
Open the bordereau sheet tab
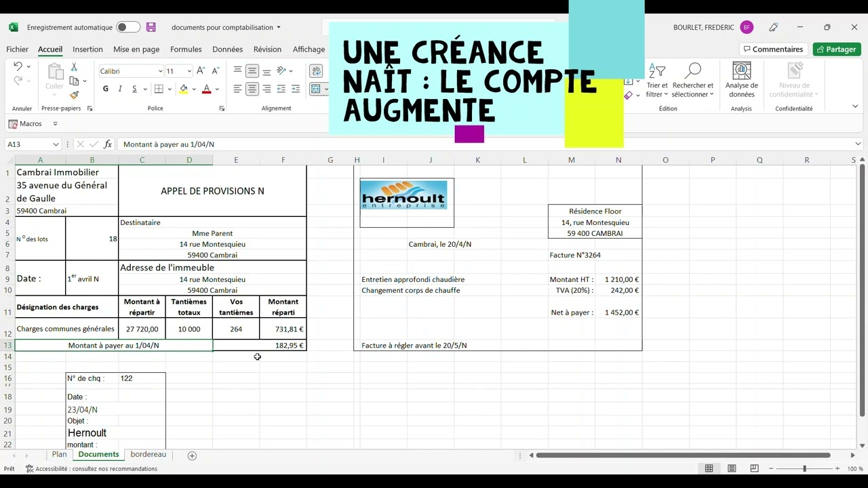tap(148, 455)
